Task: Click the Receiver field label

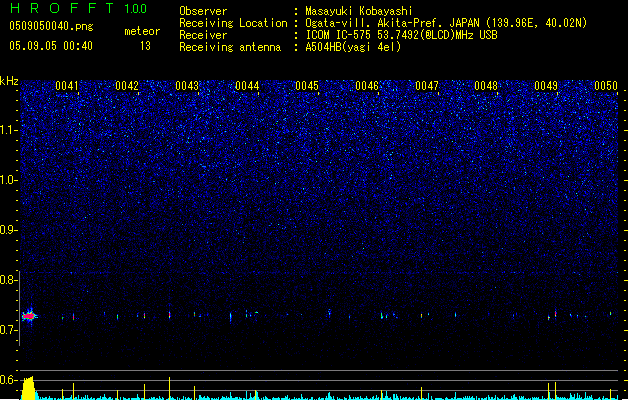Action: (x=203, y=35)
